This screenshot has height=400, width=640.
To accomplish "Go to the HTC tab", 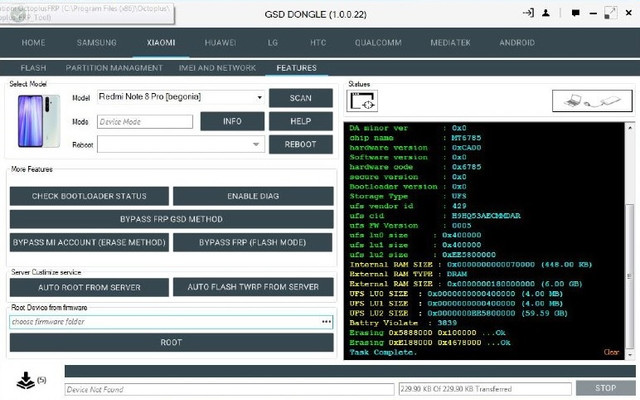I will [318, 42].
